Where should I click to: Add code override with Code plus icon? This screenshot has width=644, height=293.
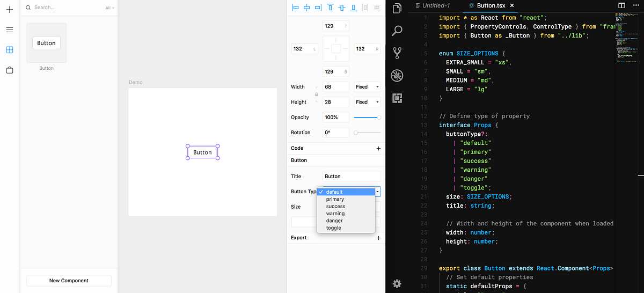click(x=378, y=148)
